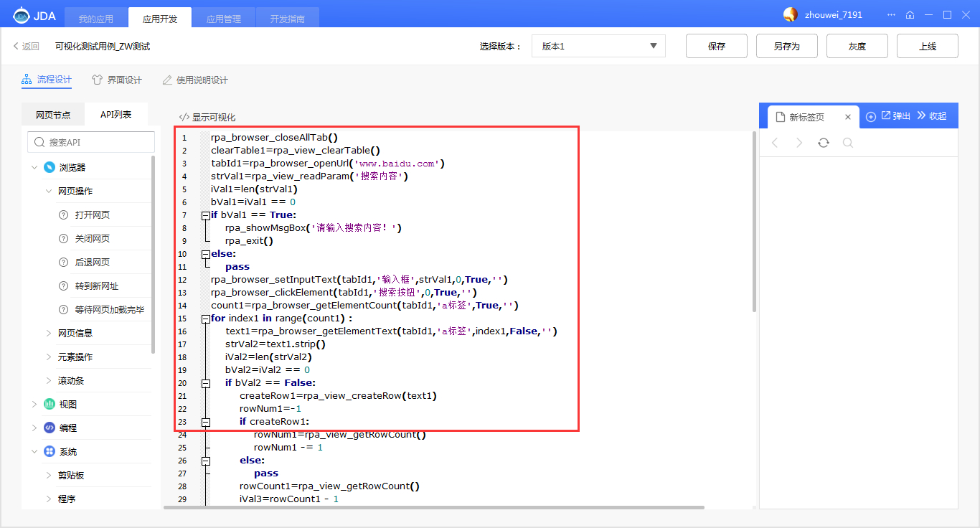
Task: Focus the 搜索API input field
Action: pos(91,142)
